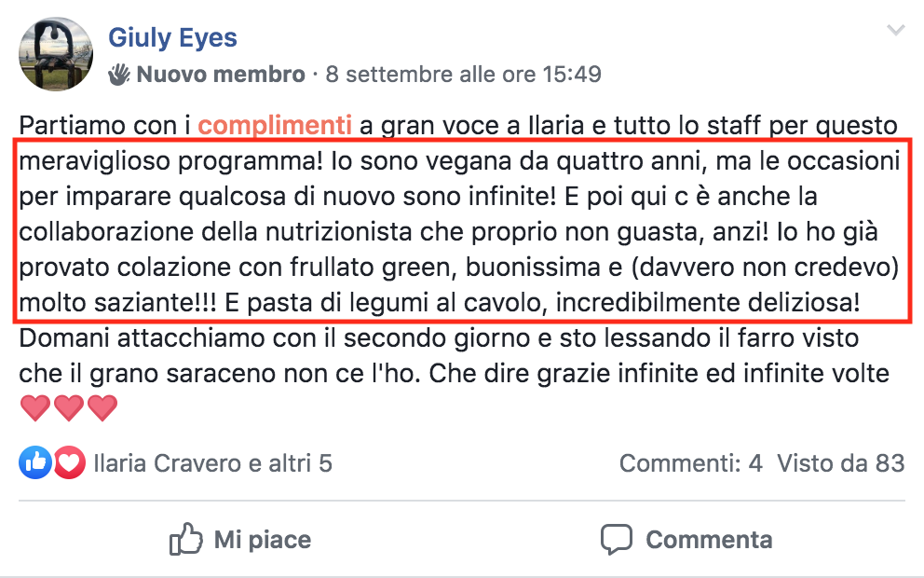Open the 8 settembre alle ore 15:49 timestamp
Image resolution: width=924 pixels, height=578 pixels.
[463, 75]
